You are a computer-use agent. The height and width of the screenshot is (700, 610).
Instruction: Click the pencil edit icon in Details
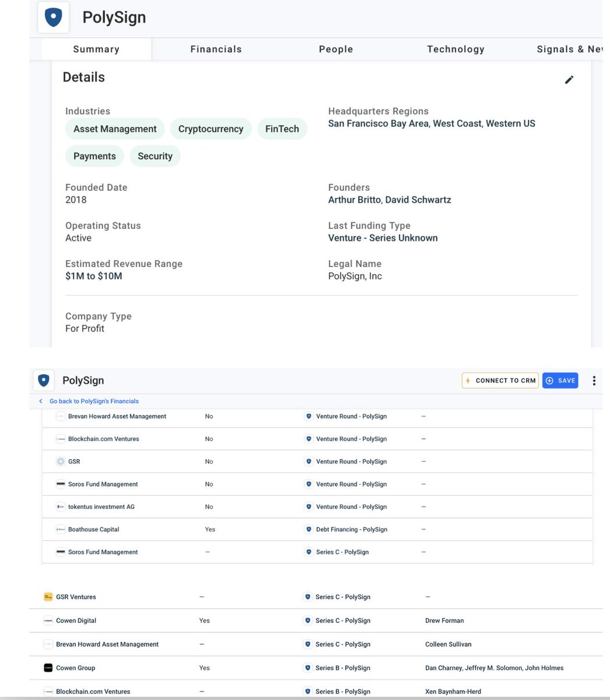coord(569,79)
